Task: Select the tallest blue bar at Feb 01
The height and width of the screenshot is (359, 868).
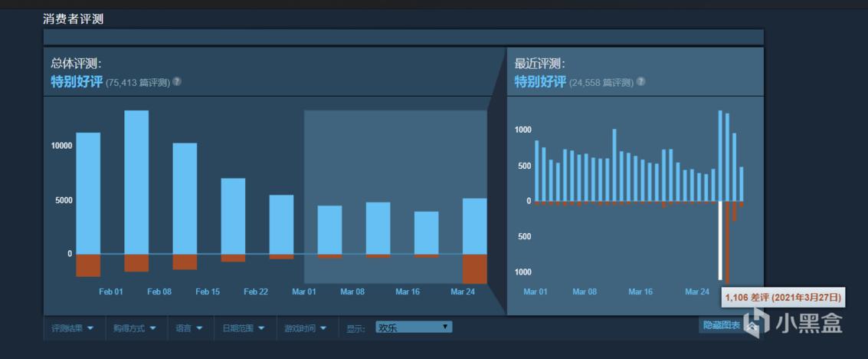Action: coord(136,182)
